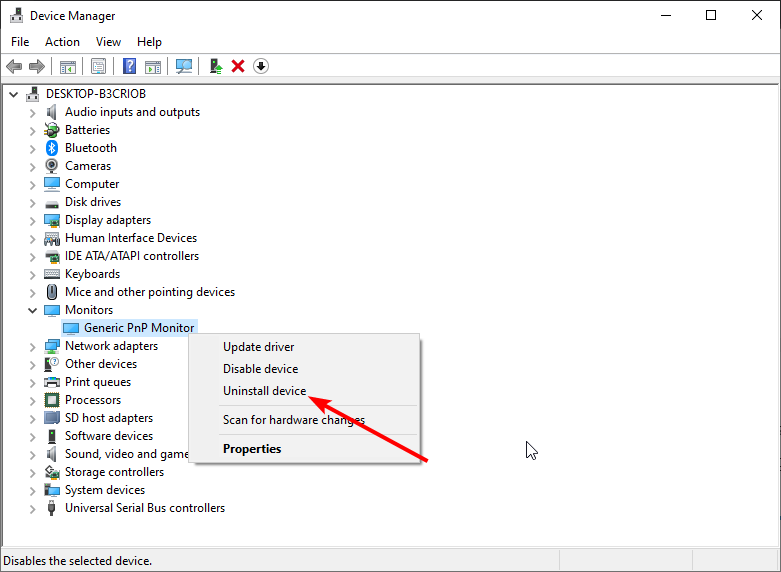Expand the IDE ATA/ATAPI controllers category
This screenshot has width=781, height=572.
(32, 257)
